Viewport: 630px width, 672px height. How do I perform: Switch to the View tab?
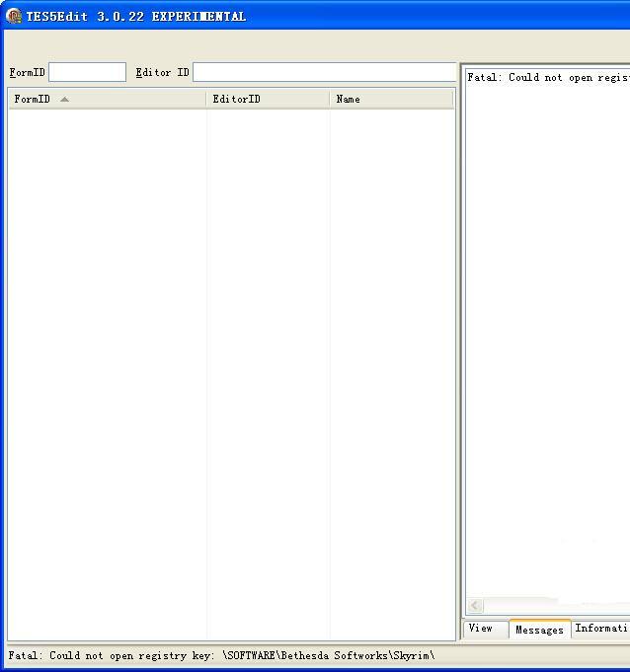pos(481,629)
